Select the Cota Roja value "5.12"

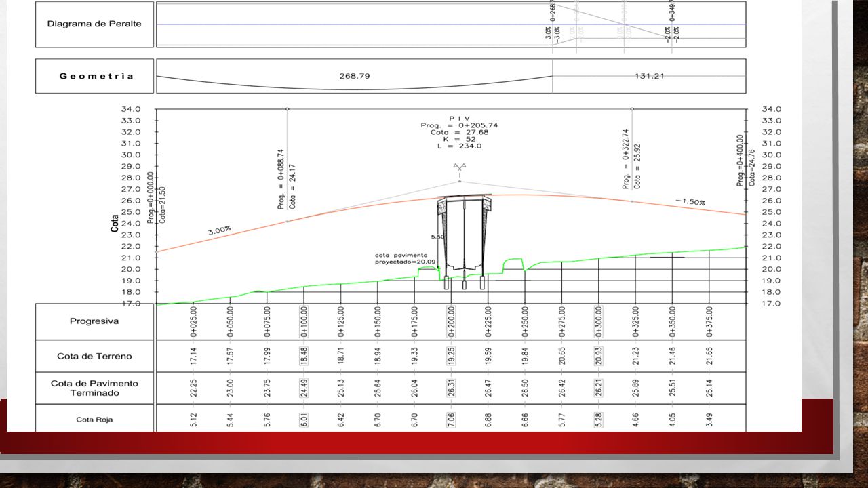point(194,420)
